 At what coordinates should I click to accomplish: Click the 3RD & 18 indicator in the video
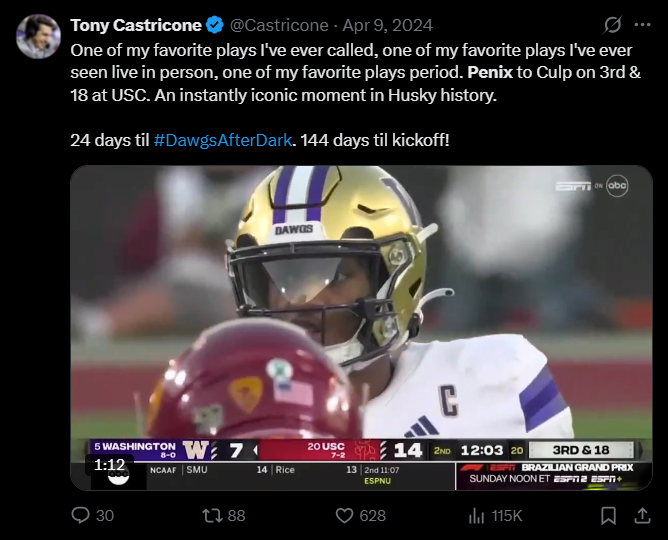583,450
